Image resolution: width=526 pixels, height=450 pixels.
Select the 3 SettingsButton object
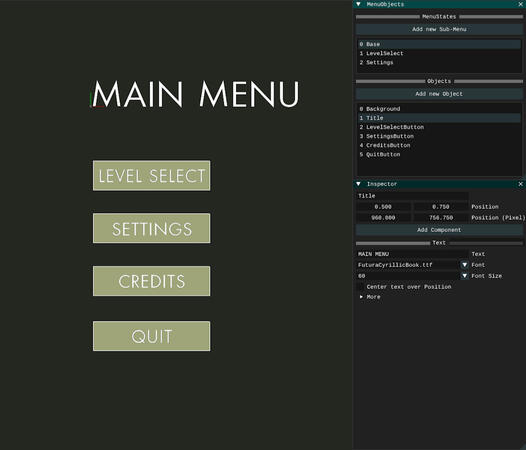coord(439,136)
